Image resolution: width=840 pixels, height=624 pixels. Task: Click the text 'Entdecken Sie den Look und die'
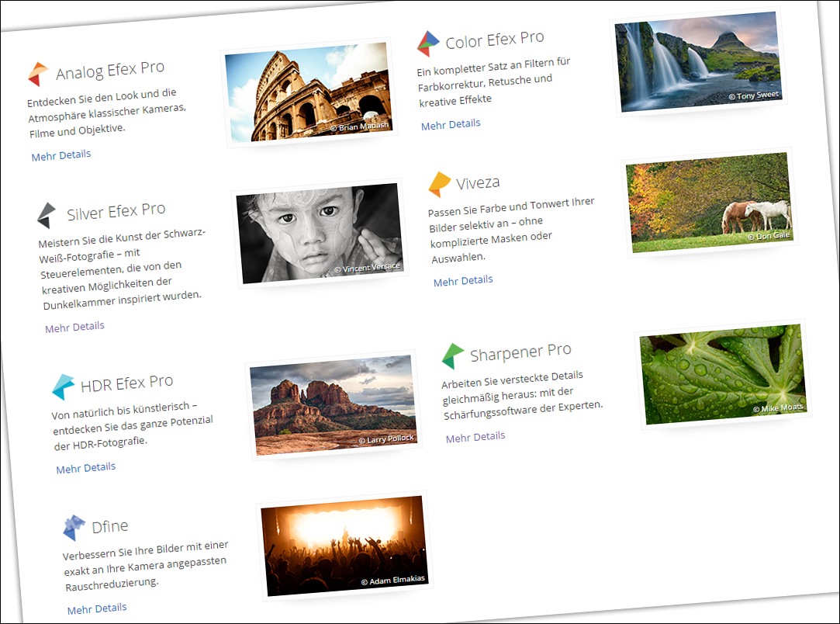point(102,97)
